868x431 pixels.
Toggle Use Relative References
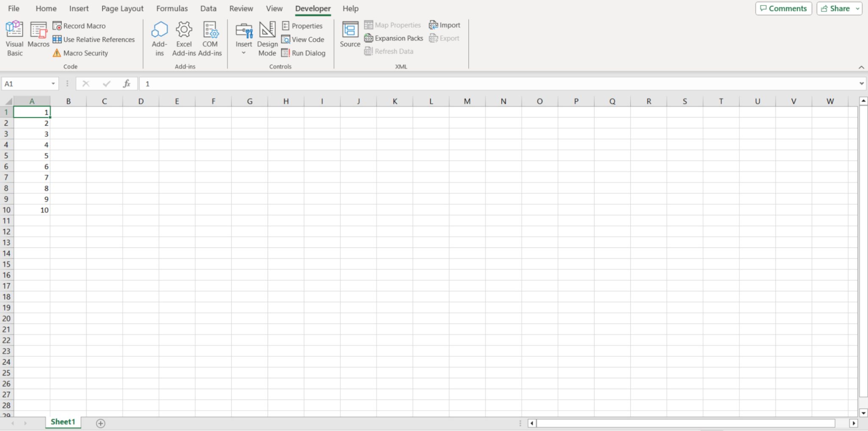tap(94, 39)
